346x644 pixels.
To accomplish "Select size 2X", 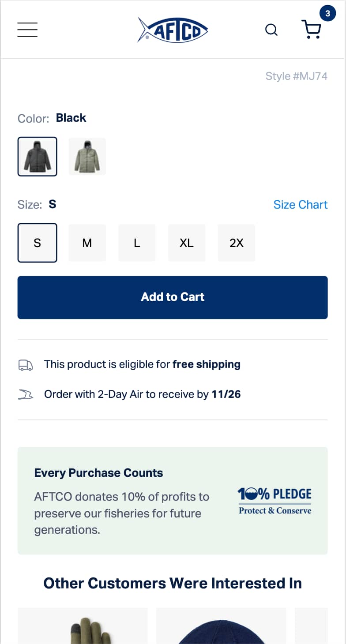I will click(237, 243).
